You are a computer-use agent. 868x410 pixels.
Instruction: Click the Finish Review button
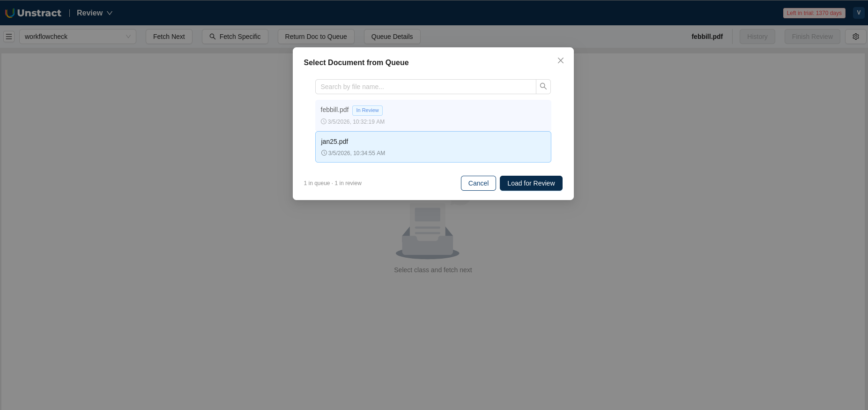coord(812,37)
